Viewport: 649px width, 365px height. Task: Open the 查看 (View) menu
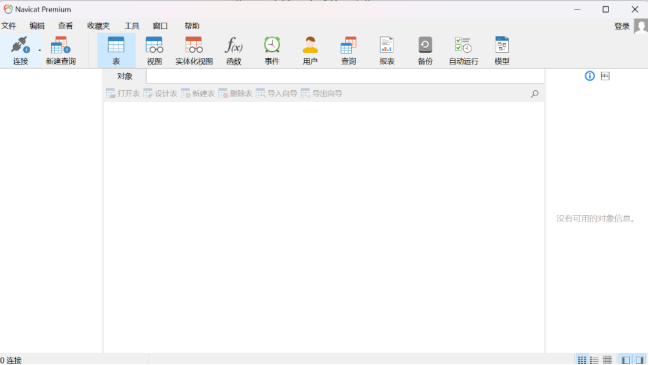click(x=65, y=26)
